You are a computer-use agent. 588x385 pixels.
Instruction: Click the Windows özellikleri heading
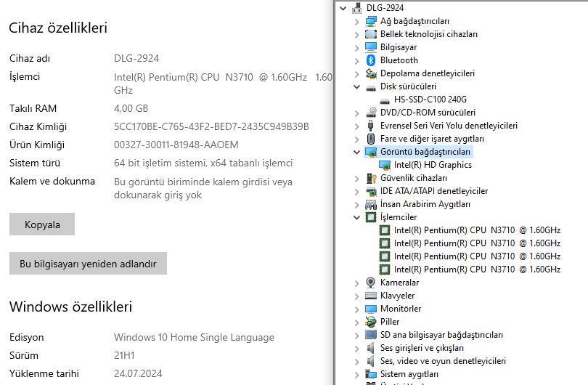71,307
